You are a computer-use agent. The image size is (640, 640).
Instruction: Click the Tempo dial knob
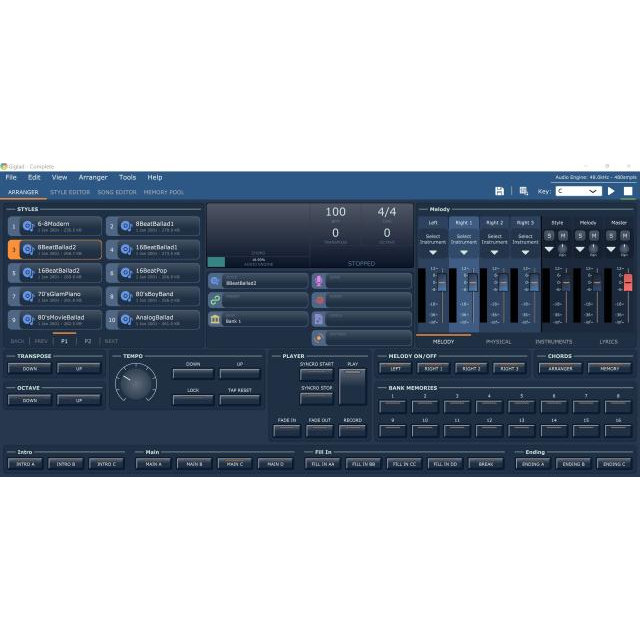pos(136,383)
